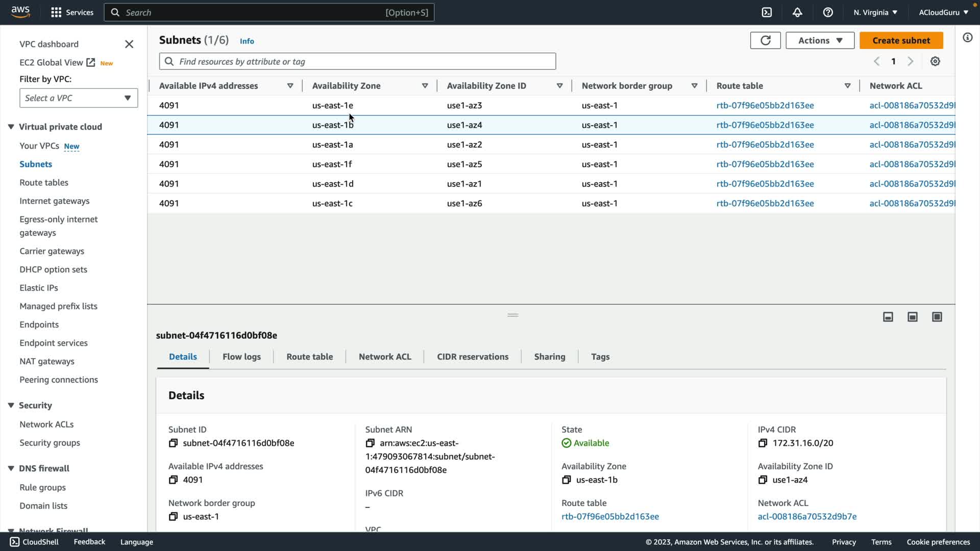Copy the IPv4 CIDR value
Screen dimensions: 980x551
tap(763, 443)
